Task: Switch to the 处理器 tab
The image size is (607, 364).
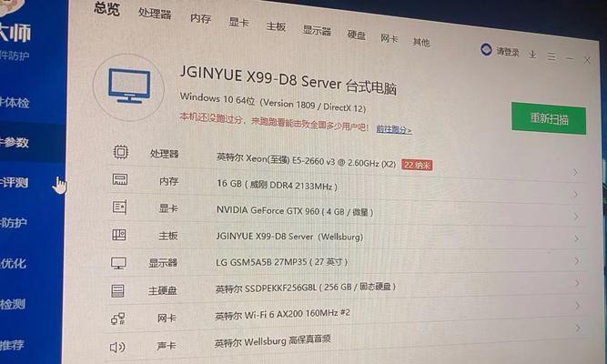Action: (x=155, y=14)
